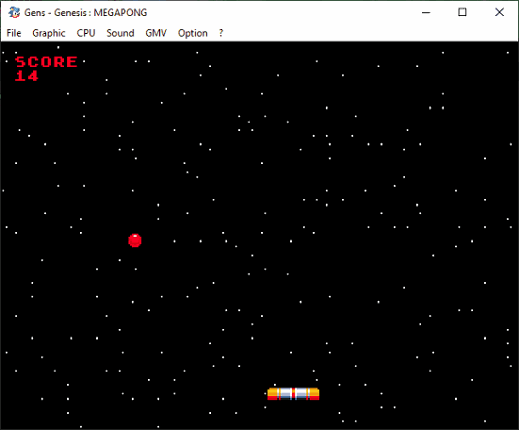Click the MEGAPONG window title text
Screen dimensions: 519x430
click(120, 13)
